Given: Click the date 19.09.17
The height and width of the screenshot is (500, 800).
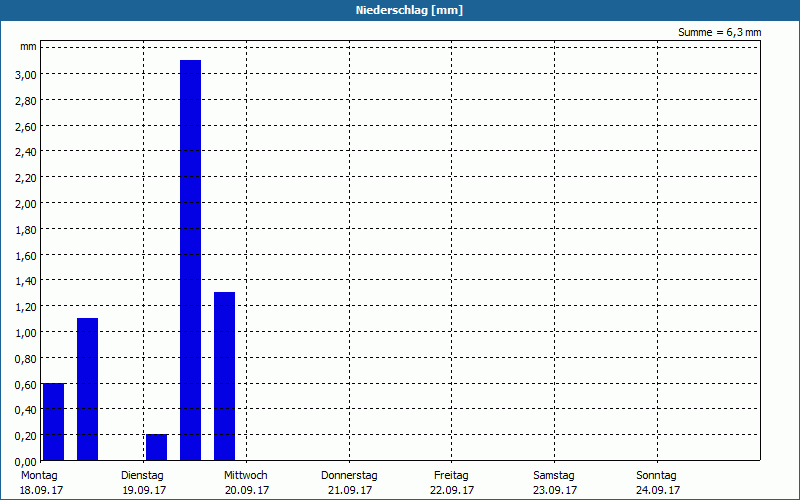Looking at the screenshot, I should [x=144, y=490].
